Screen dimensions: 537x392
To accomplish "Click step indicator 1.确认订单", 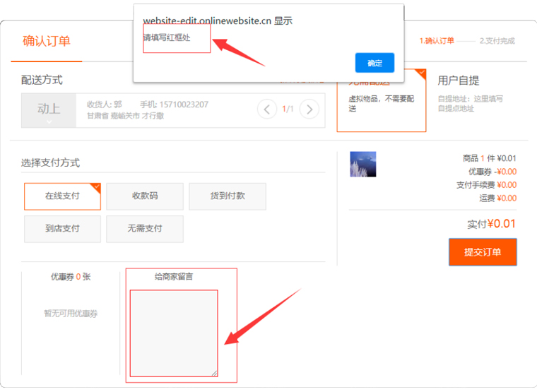I will [436, 41].
